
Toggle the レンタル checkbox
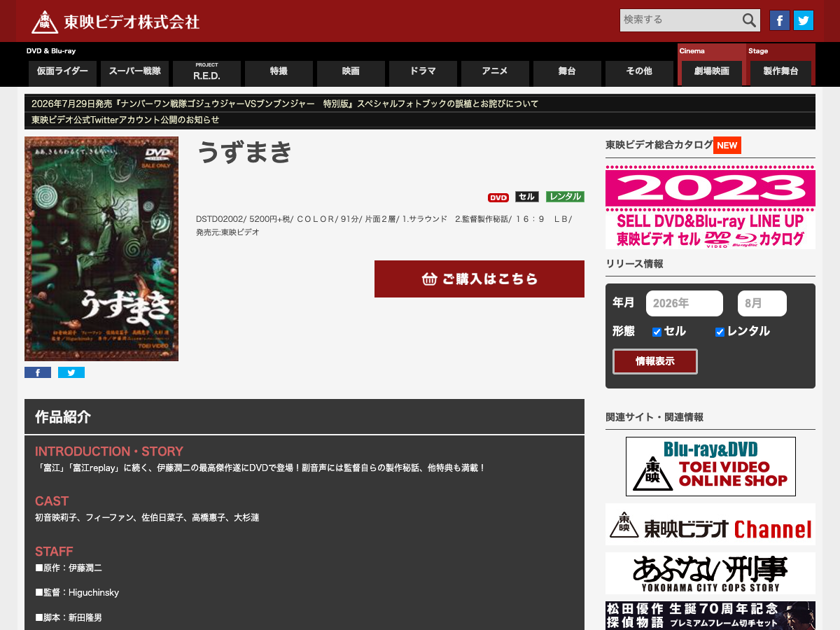(x=720, y=332)
